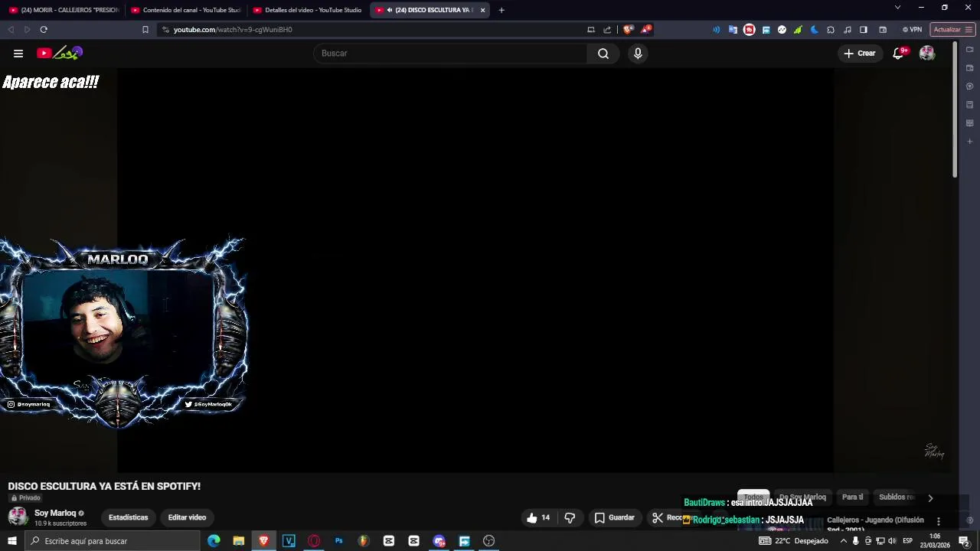Close the DISCO ESCULTURA tab
This screenshot has width=980, height=551.
(x=482, y=10)
